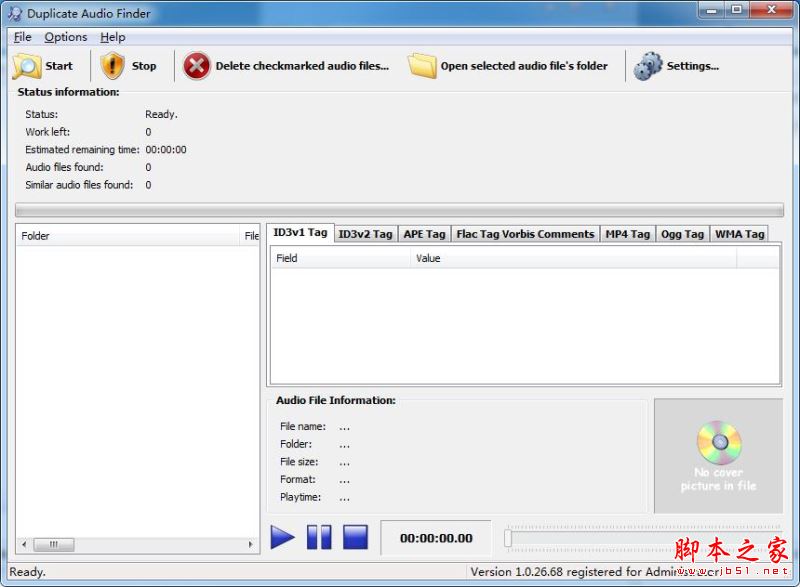Click the 'Ready.' status bar text
Screen dimensions: 800x587
coord(28,572)
